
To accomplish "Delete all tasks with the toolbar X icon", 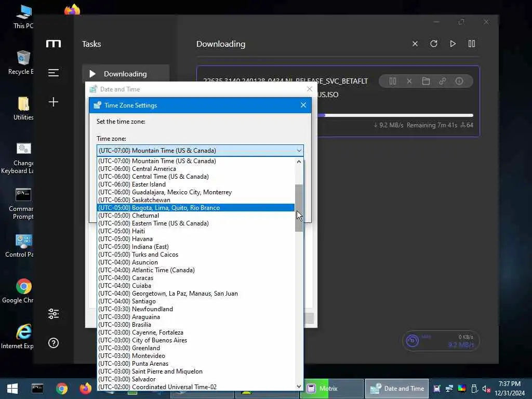I will [415, 44].
